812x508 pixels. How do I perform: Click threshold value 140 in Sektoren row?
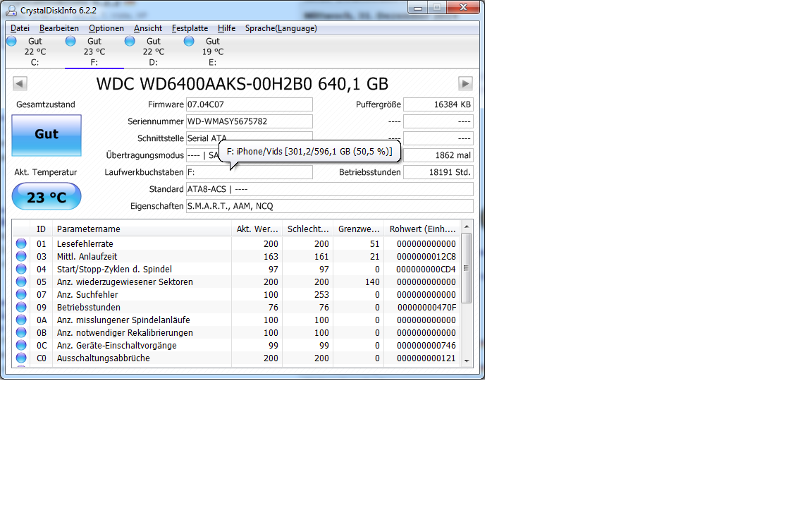pos(372,282)
